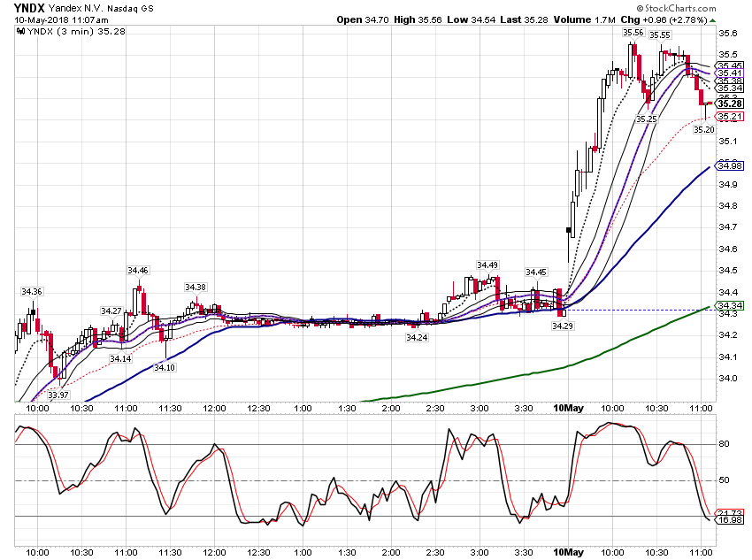This screenshot has width=752, height=560.
Task: Click the Open 34.70 header value
Action: [x=363, y=19]
